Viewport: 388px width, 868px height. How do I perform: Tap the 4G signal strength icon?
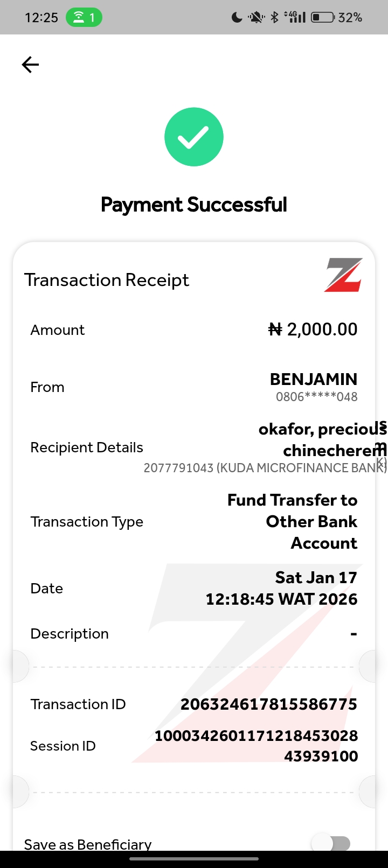tap(295, 18)
